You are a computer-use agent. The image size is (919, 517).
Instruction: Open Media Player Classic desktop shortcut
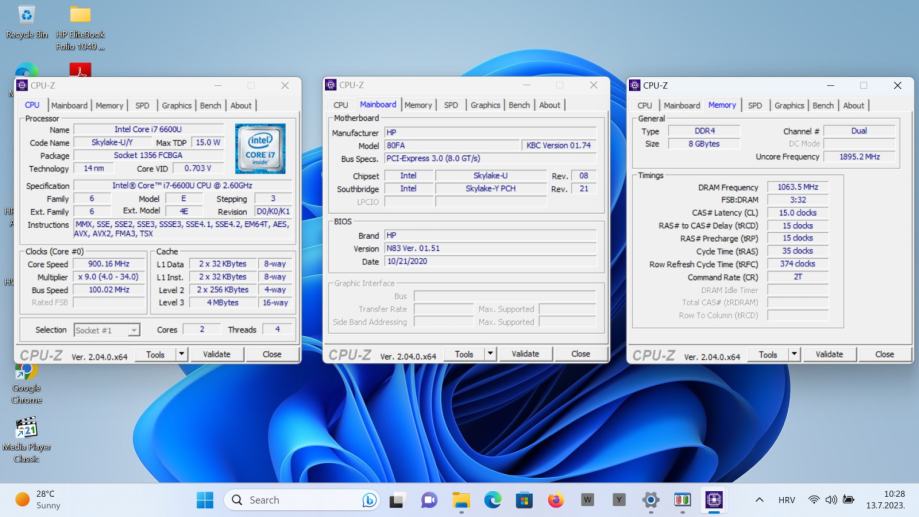coord(27,428)
